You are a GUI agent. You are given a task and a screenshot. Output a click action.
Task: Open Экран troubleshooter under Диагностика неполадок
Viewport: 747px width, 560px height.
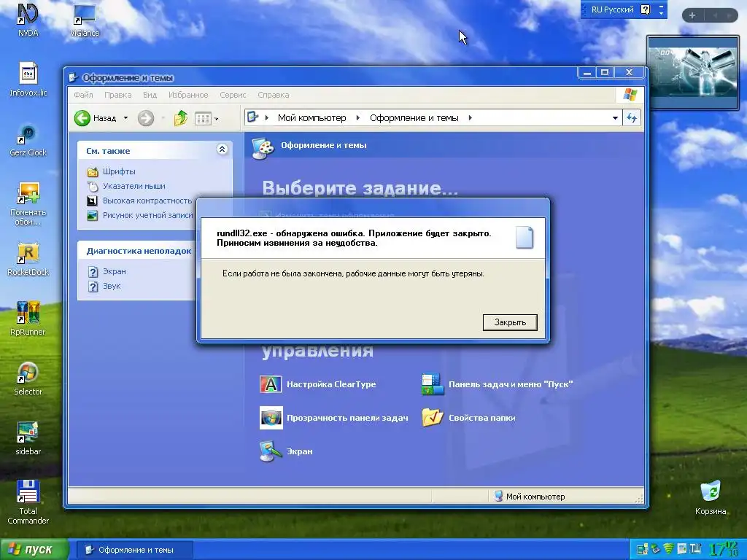tap(115, 271)
